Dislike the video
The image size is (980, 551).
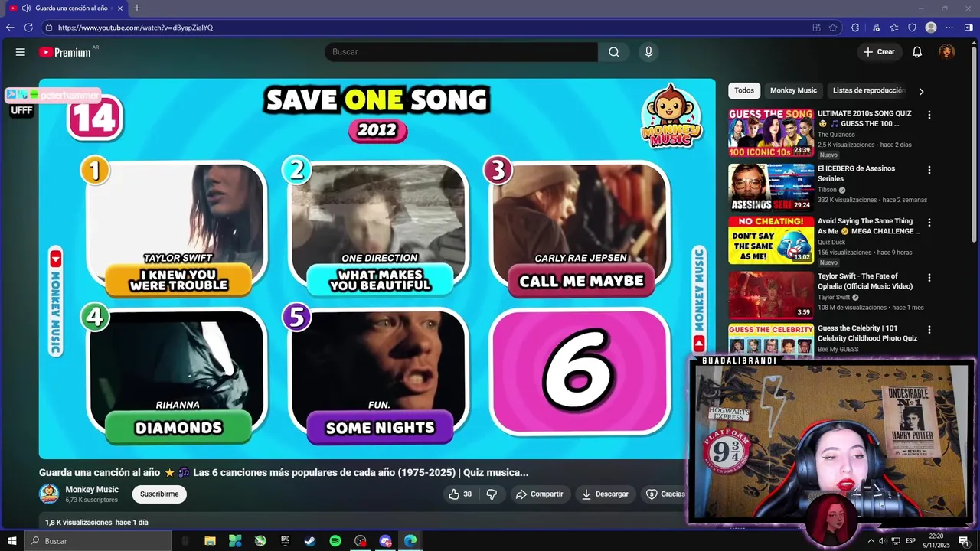[x=492, y=494]
